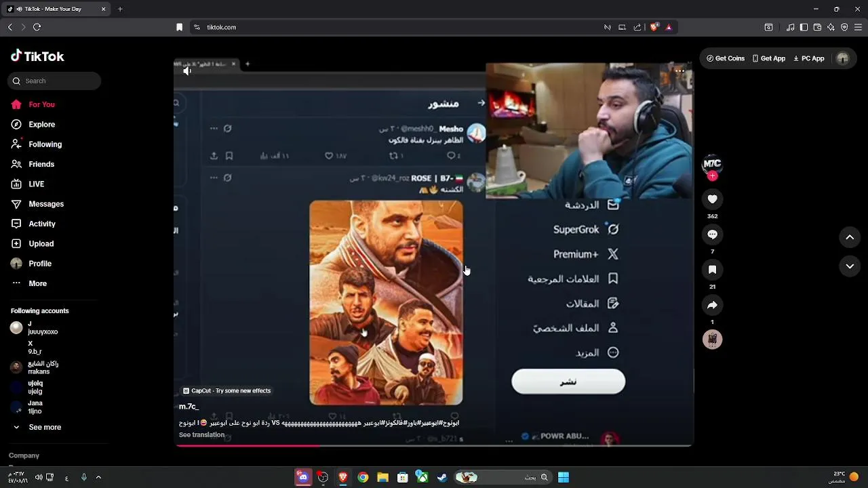Open comments on the video

click(x=712, y=235)
